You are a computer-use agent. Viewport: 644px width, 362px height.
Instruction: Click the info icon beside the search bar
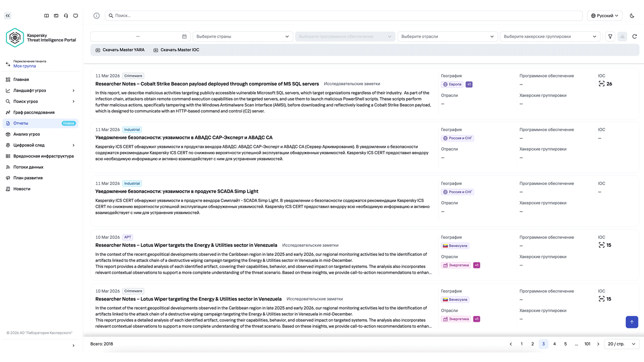click(97, 16)
